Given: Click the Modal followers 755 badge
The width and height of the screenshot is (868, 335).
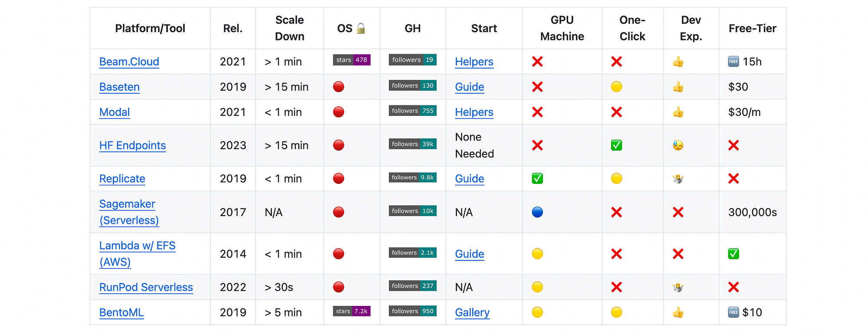Looking at the screenshot, I should pos(412,111).
